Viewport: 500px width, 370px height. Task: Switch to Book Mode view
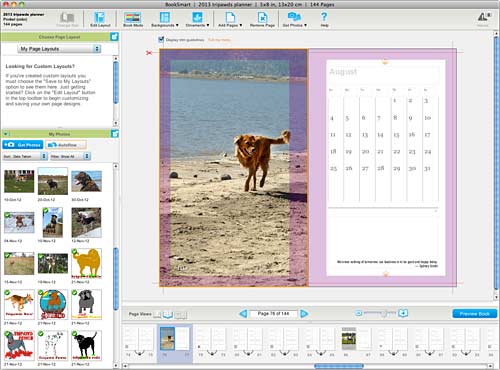point(133,19)
